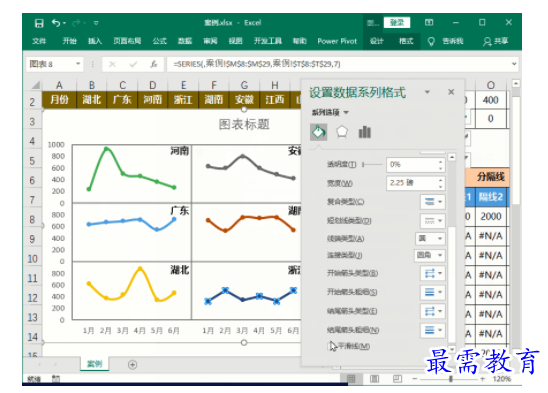Click the 登录 sign-in button
This screenshot has height=393, width=548.
397,23
